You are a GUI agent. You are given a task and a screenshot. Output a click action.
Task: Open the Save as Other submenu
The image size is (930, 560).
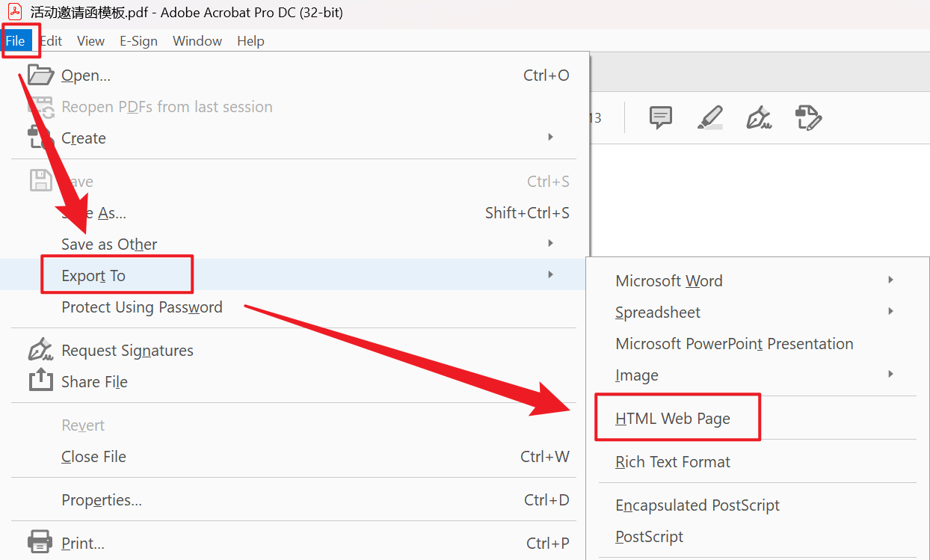[x=109, y=244]
